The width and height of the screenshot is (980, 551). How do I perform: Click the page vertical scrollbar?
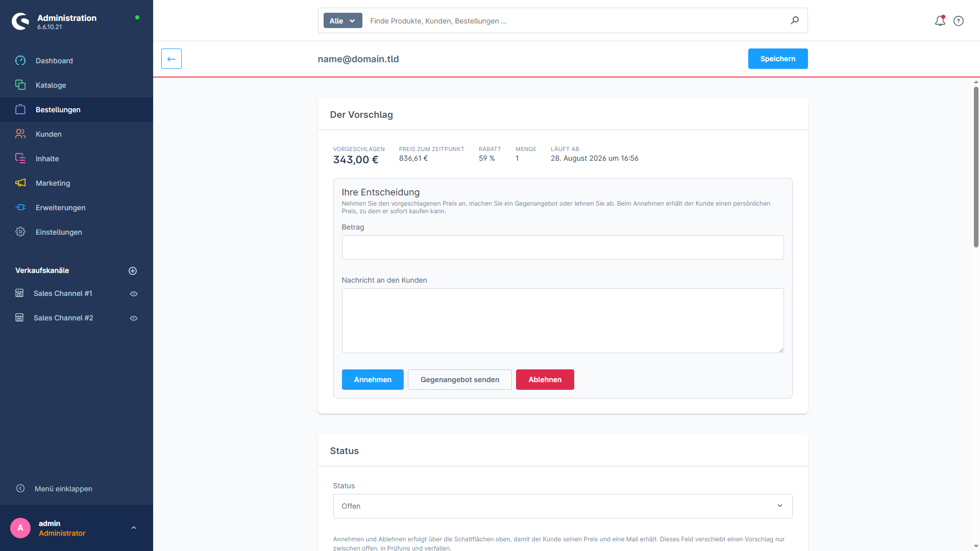976,167
